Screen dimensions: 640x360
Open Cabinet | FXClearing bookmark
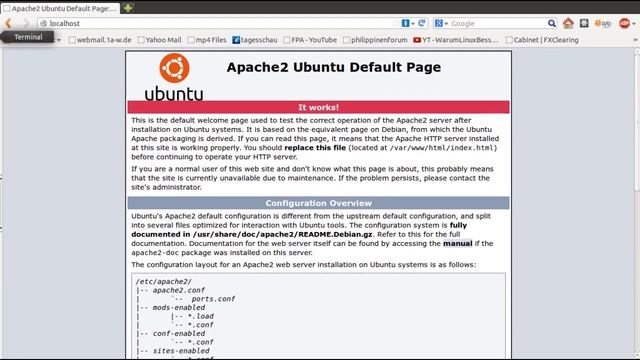tap(542, 40)
